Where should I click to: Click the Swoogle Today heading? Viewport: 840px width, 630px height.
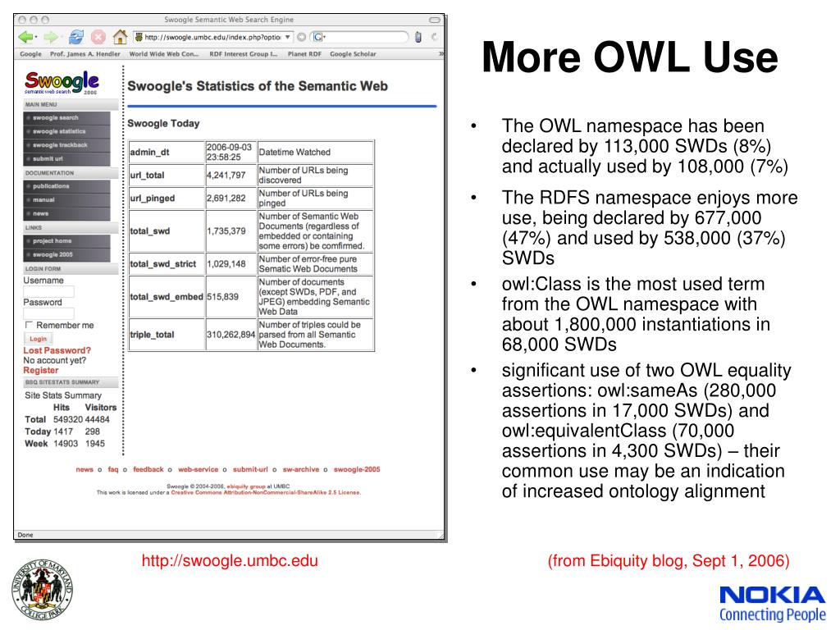point(163,123)
